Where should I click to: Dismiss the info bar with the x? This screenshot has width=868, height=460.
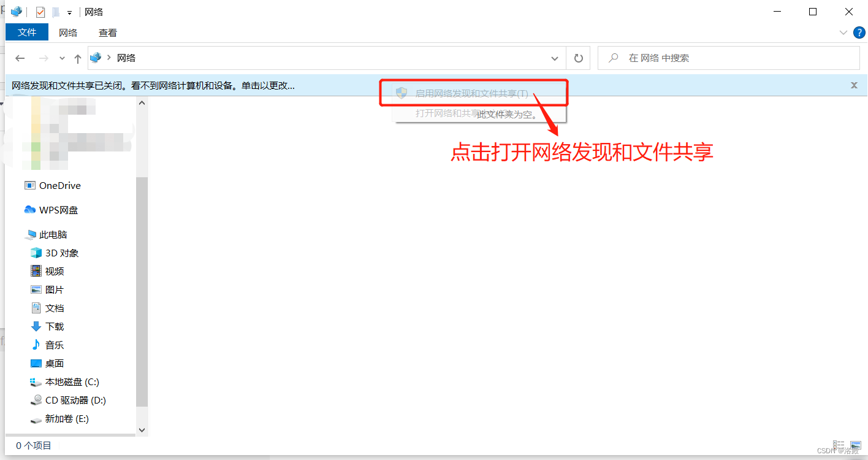point(854,85)
